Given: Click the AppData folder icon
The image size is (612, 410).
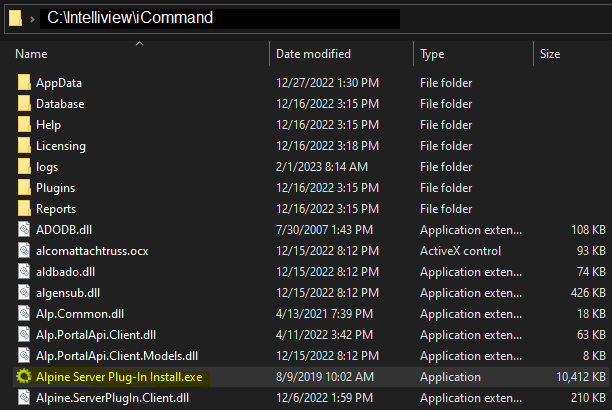Looking at the screenshot, I should coord(24,83).
